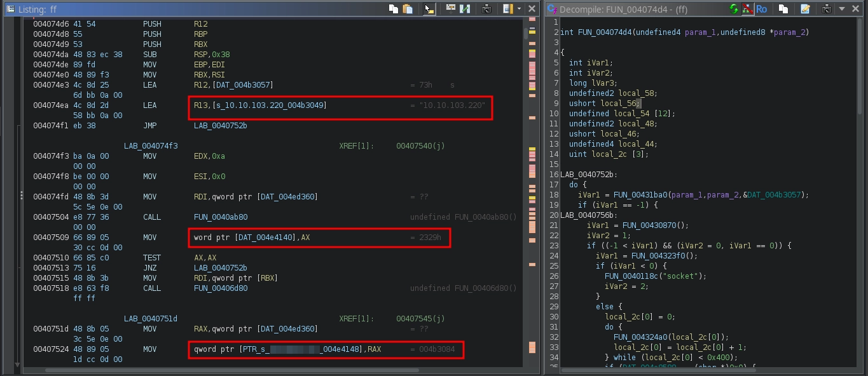Click the Listing vertical scrollbar

click(x=525, y=191)
